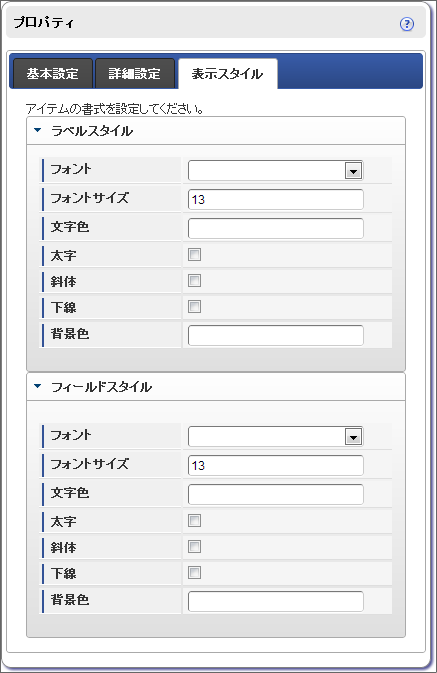Click field style 文字色 color field
Viewport: 437px width, 673px height.
click(x=276, y=494)
